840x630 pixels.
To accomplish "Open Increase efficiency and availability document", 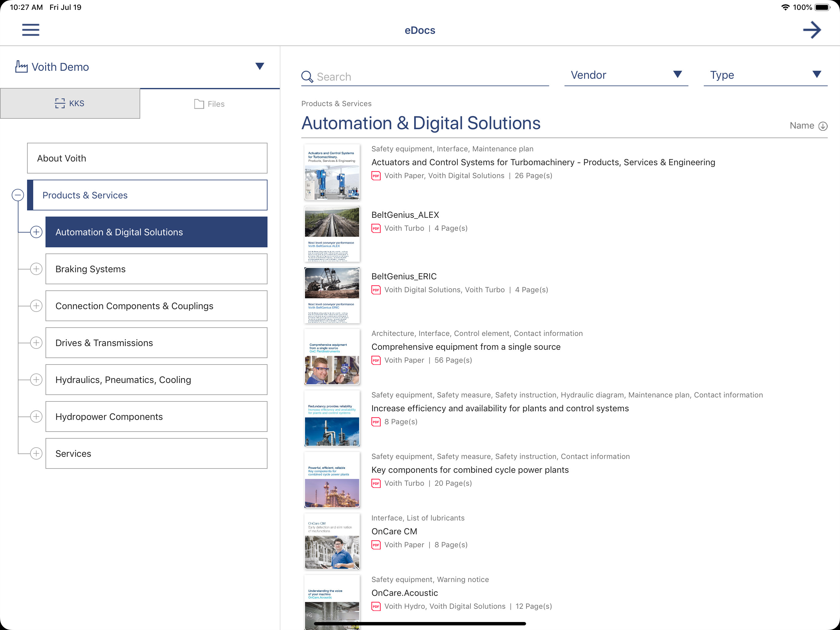I will click(x=500, y=408).
